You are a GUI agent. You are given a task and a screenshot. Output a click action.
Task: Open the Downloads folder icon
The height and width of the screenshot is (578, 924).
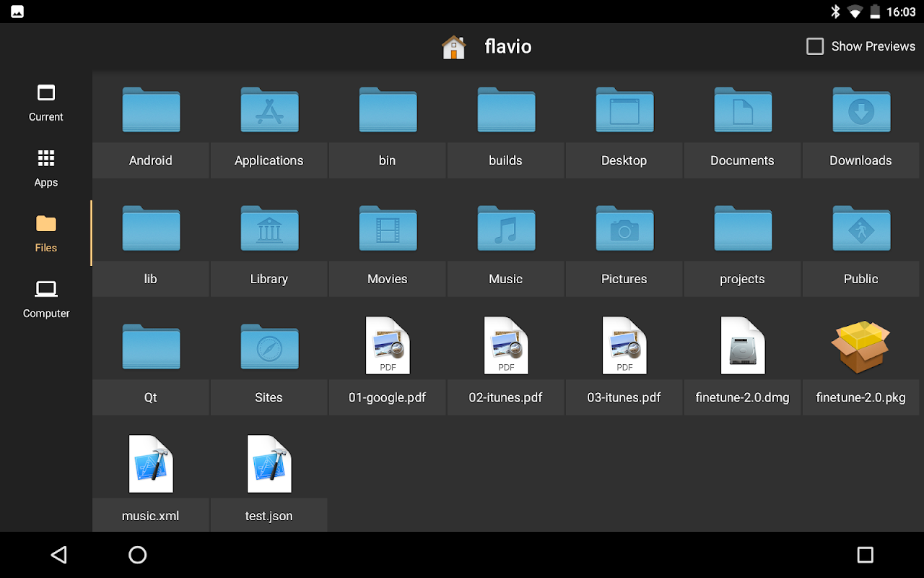pyautogui.click(x=861, y=110)
